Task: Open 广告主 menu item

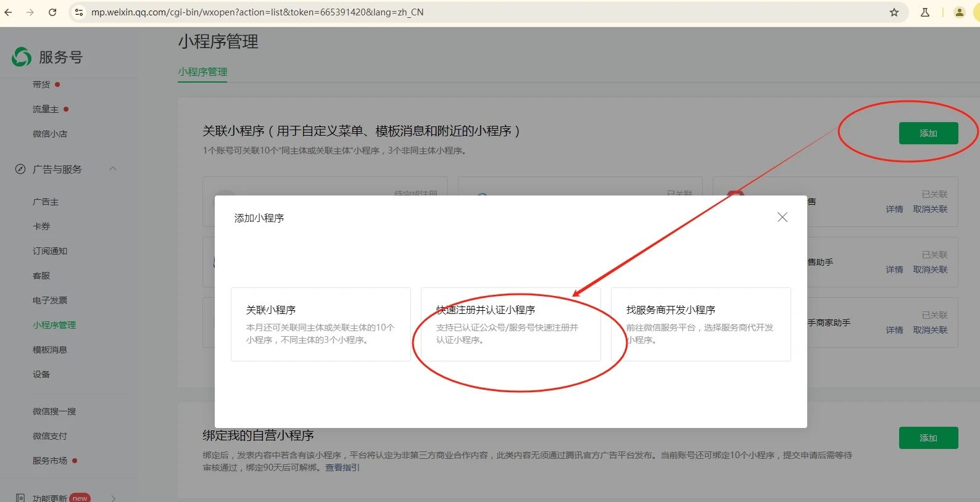Action: 46,202
